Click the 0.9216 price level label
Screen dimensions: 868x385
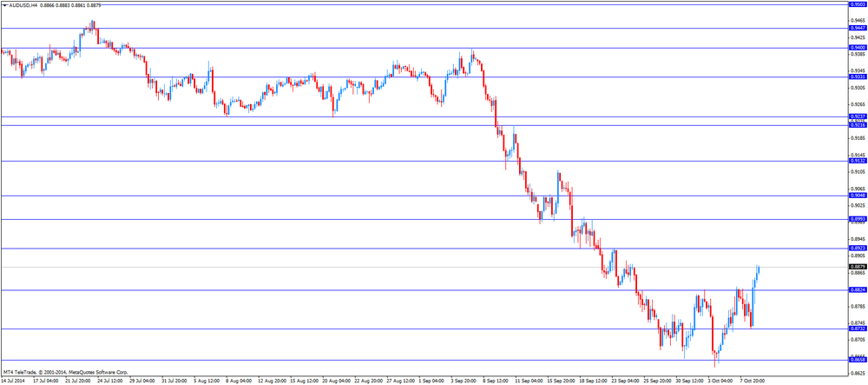(858, 125)
